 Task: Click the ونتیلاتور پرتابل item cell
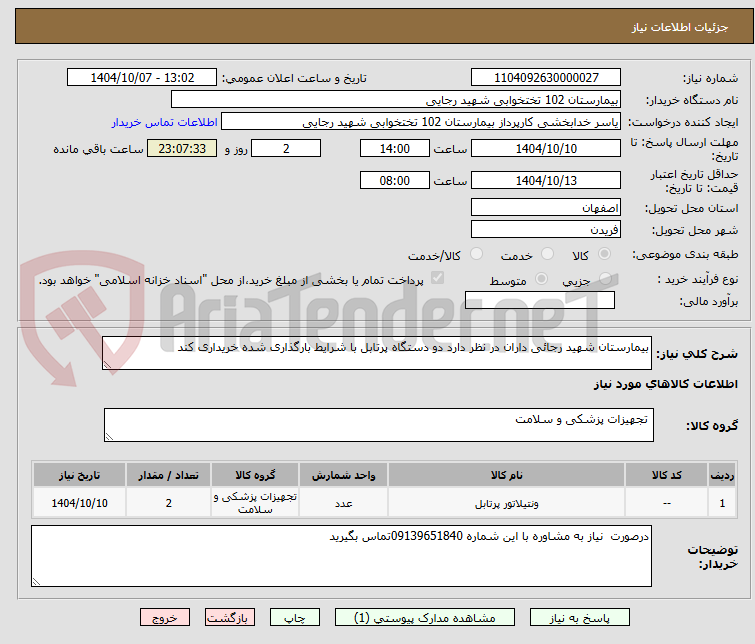point(507,503)
